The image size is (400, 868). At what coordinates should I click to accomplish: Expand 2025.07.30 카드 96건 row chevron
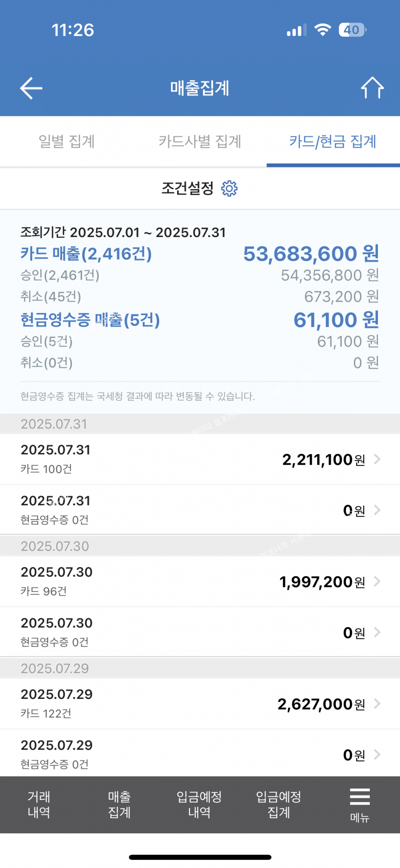pos(377,582)
